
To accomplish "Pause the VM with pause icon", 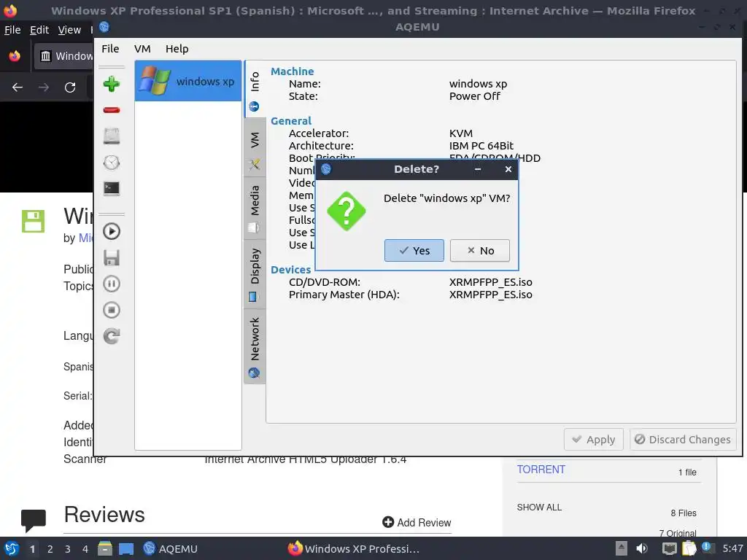I will (x=112, y=284).
